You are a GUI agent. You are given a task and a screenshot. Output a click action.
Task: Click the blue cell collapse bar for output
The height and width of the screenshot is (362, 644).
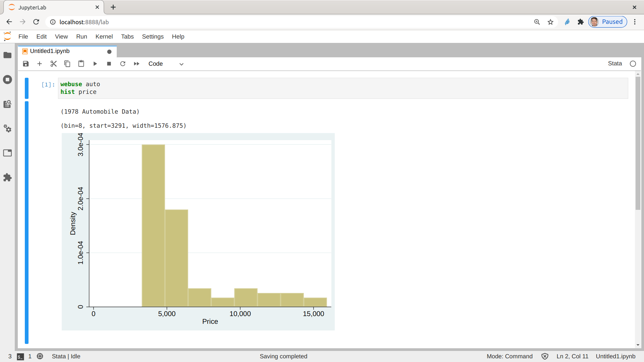pos(26,221)
